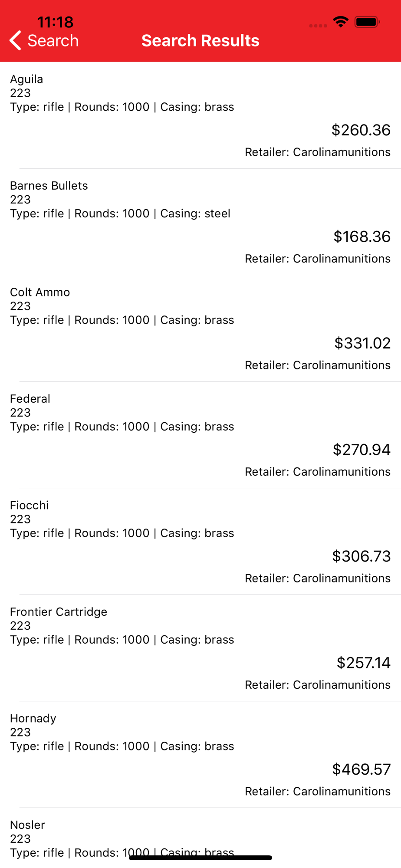Select the Barnes Bullets result
The height and width of the screenshot is (868, 401).
pyautogui.click(x=200, y=222)
